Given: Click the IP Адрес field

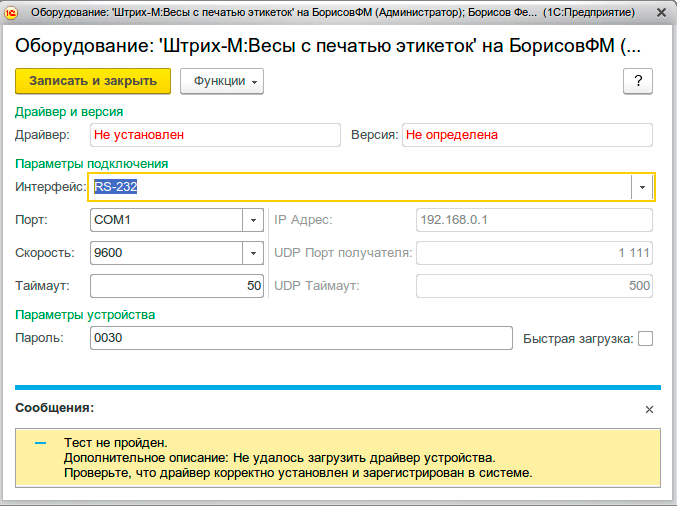Looking at the screenshot, I should [x=534, y=220].
